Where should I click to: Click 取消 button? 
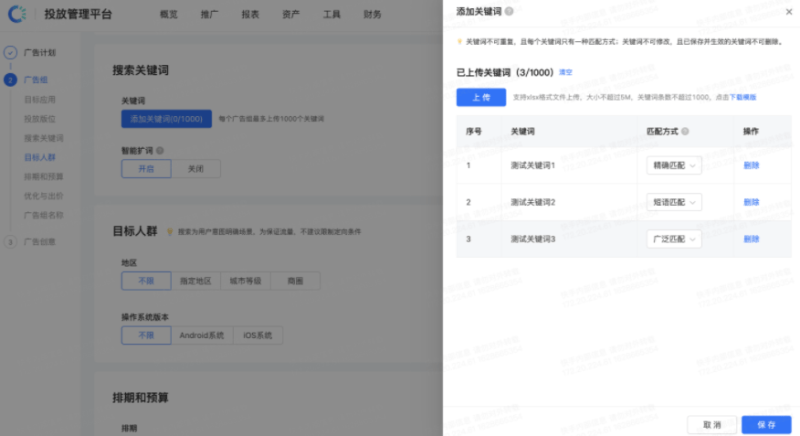(712, 424)
